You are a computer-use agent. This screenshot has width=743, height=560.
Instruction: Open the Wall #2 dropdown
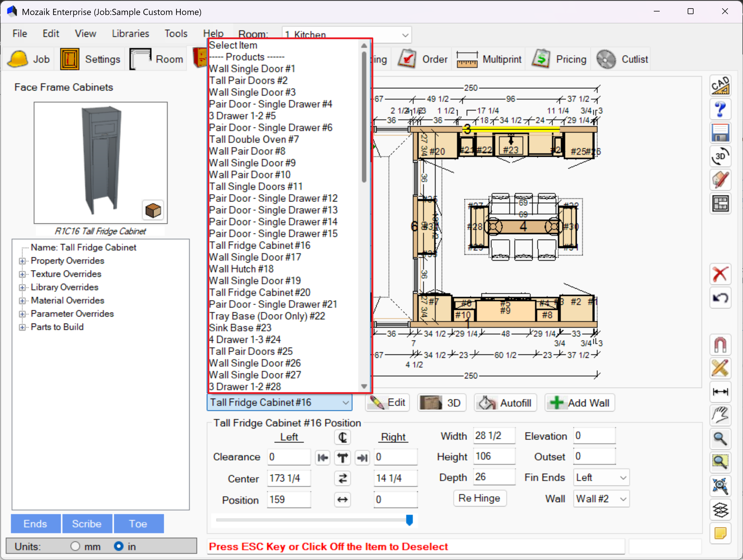tap(601, 498)
